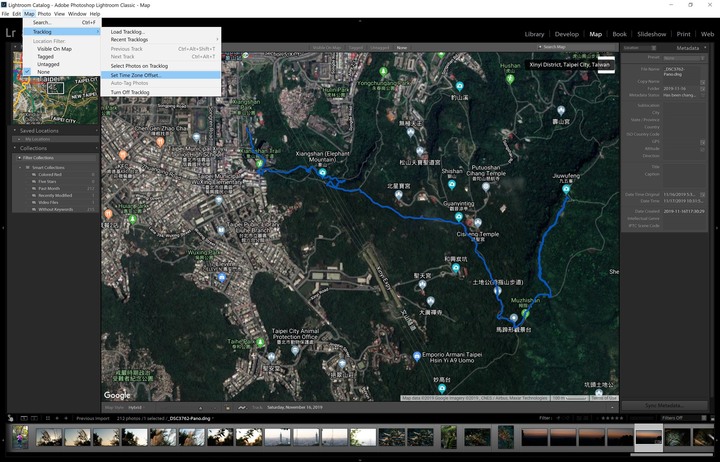Select Visible On Map location filter
The image size is (720, 462).
[x=62, y=49]
